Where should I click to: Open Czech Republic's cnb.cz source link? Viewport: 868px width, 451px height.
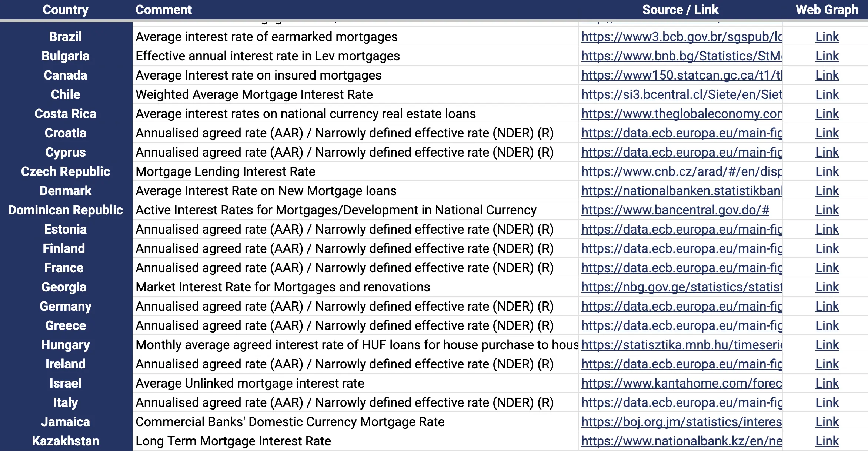tap(681, 171)
